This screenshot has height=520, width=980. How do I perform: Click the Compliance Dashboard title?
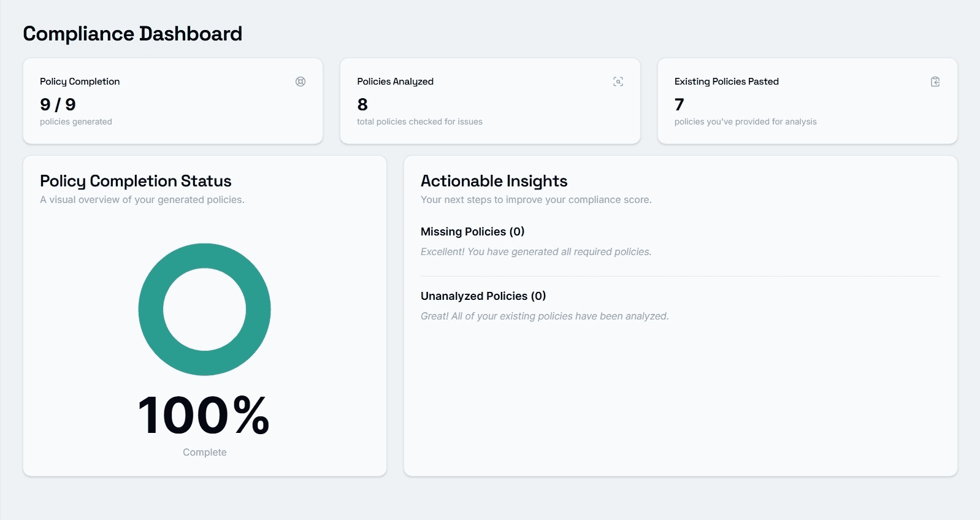coord(132,34)
